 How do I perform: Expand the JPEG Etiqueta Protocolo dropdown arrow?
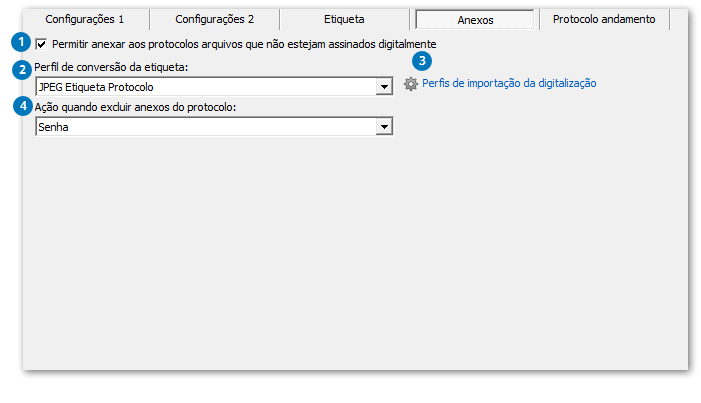pos(384,87)
